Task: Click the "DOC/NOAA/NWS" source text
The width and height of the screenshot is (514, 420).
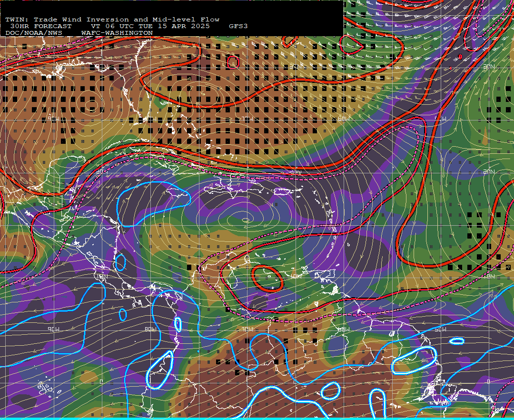Action: click(33, 33)
